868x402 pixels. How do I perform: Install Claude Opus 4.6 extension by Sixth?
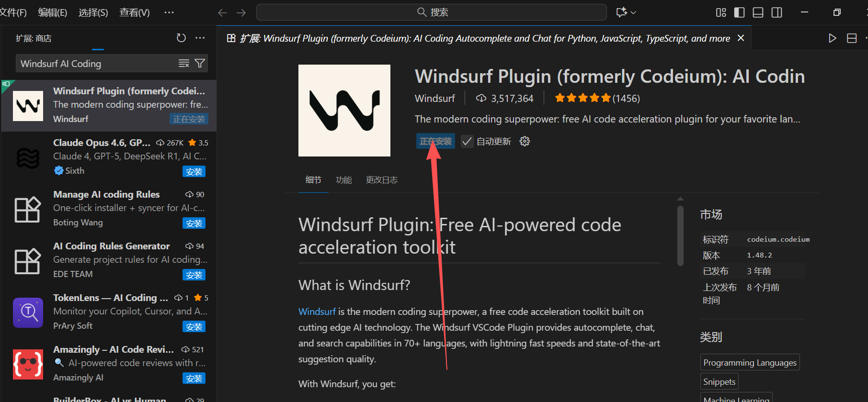pyautogui.click(x=194, y=171)
